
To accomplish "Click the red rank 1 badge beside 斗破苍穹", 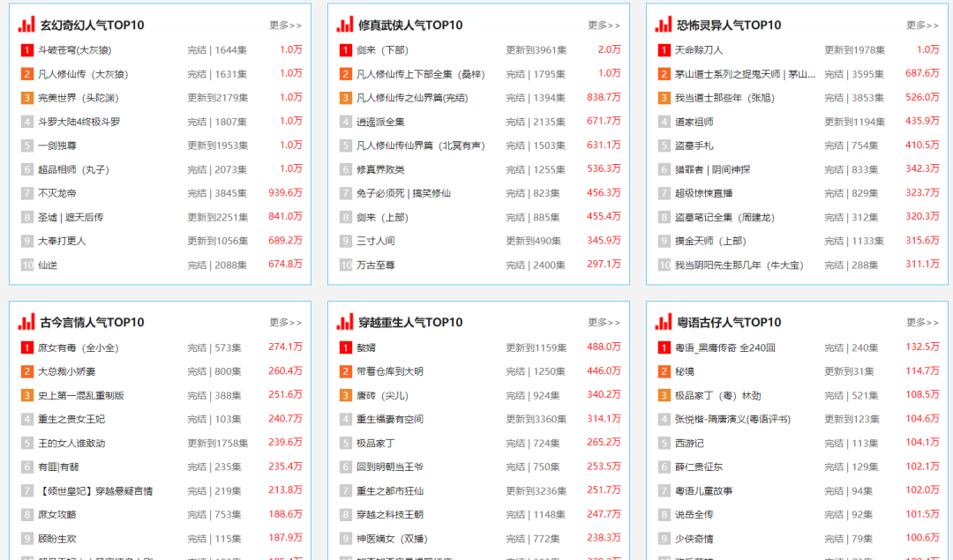I will (x=26, y=50).
